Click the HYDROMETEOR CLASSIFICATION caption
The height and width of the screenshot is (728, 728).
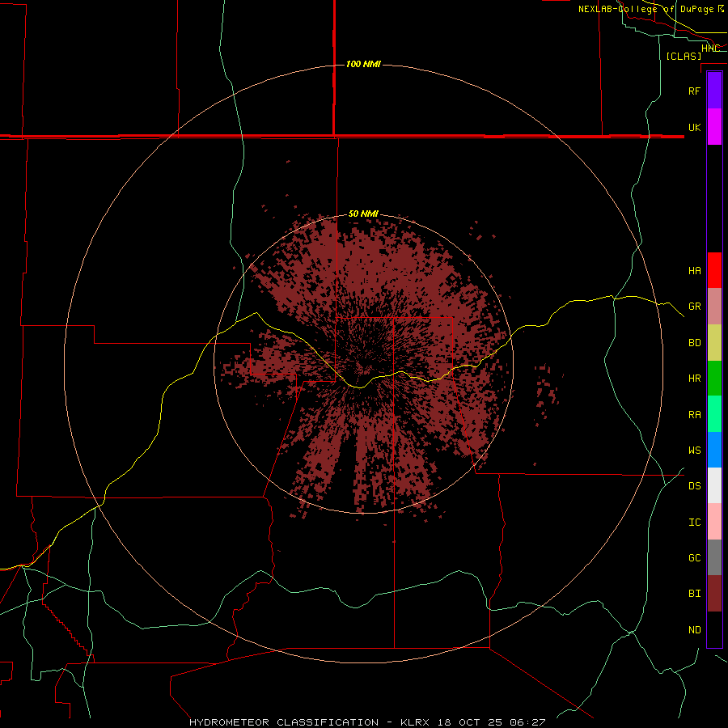click(284, 722)
